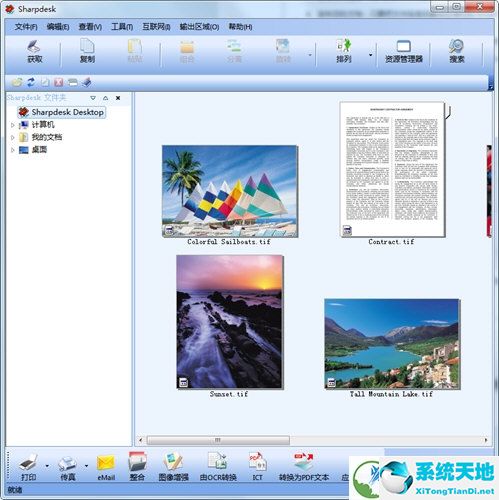The height and width of the screenshot is (500, 499).
Task: Click the up triangle in folder panel header
Action: [106, 98]
